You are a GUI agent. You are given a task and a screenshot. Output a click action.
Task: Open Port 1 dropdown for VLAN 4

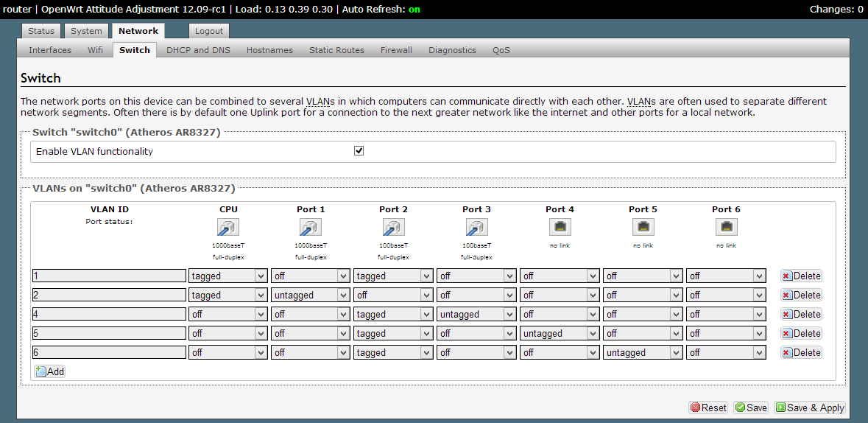[x=311, y=315]
